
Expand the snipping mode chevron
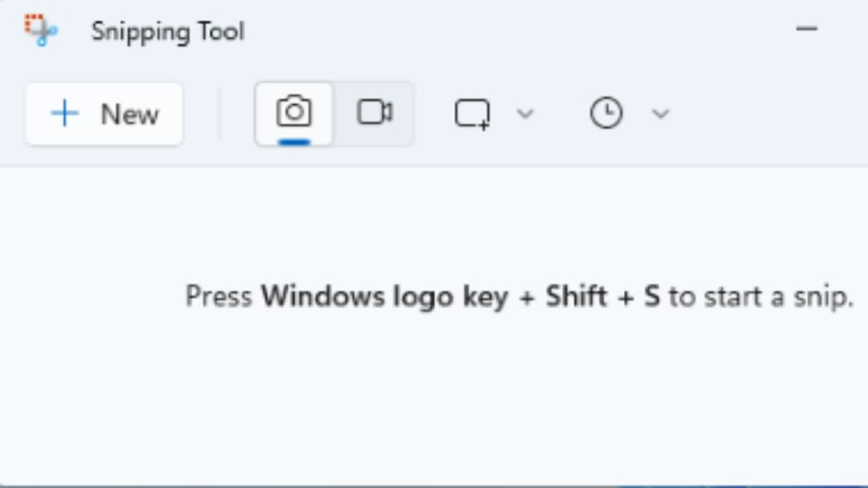click(x=526, y=114)
